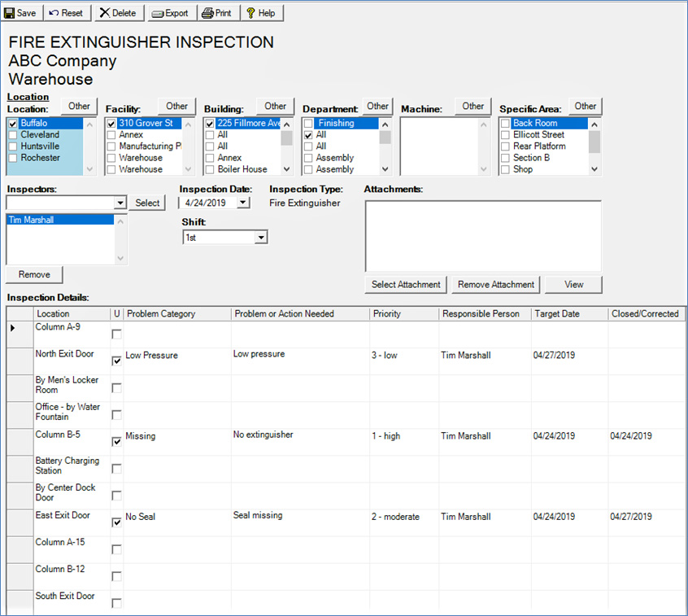The height and width of the screenshot is (616, 688).
Task: Select the Low Pressure problem category cell
Action: pyautogui.click(x=177, y=361)
